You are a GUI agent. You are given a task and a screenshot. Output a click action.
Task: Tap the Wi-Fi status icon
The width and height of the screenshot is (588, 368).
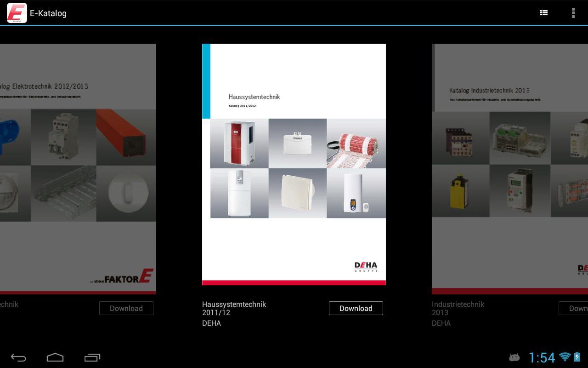click(x=565, y=357)
